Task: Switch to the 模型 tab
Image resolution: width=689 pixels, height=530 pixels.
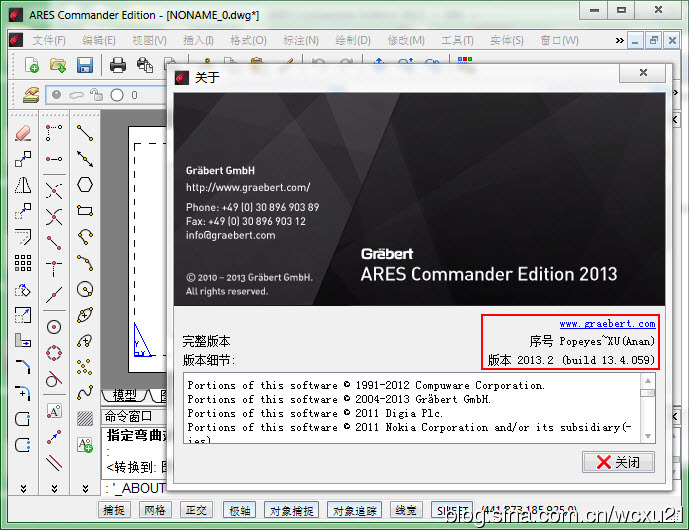Action: click(124, 396)
